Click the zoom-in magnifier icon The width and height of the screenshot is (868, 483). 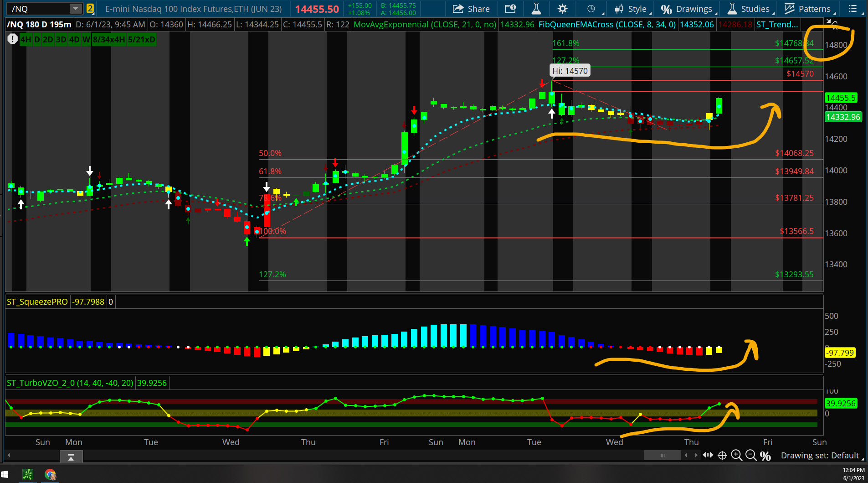[x=737, y=455]
